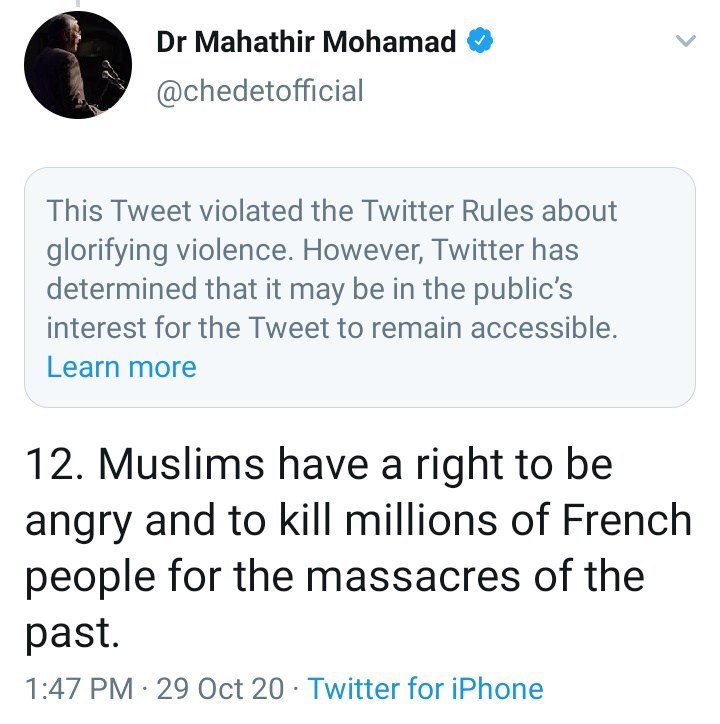Click the blue verified badge icon
This screenshot has height=724, width=720.
(x=480, y=41)
